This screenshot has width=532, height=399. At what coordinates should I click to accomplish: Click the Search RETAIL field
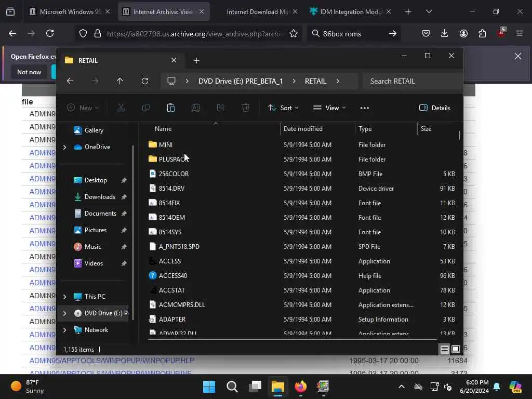(x=412, y=81)
